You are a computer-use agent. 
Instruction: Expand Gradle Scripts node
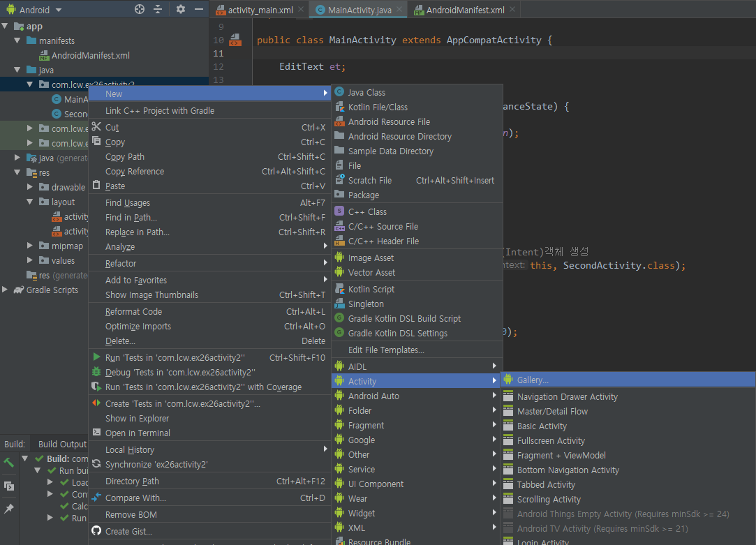pyautogui.click(x=5, y=290)
